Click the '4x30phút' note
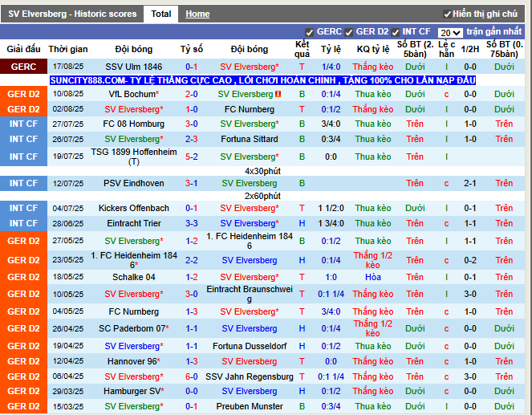 point(262,171)
